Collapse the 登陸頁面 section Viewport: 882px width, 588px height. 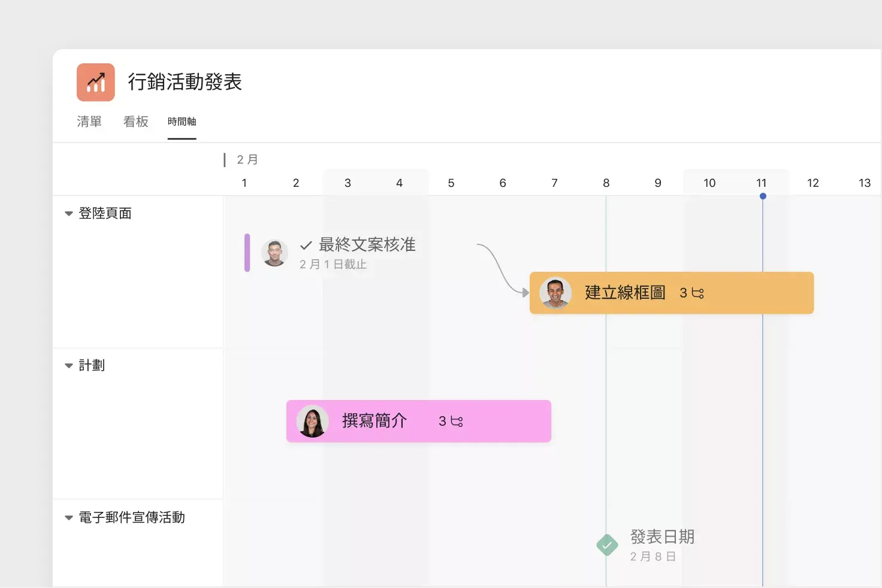pos(69,213)
